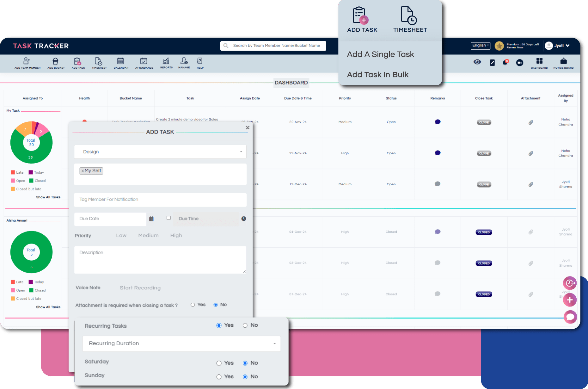
Task: Choose Add Task in Bulk menu item
Action: (378, 75)
